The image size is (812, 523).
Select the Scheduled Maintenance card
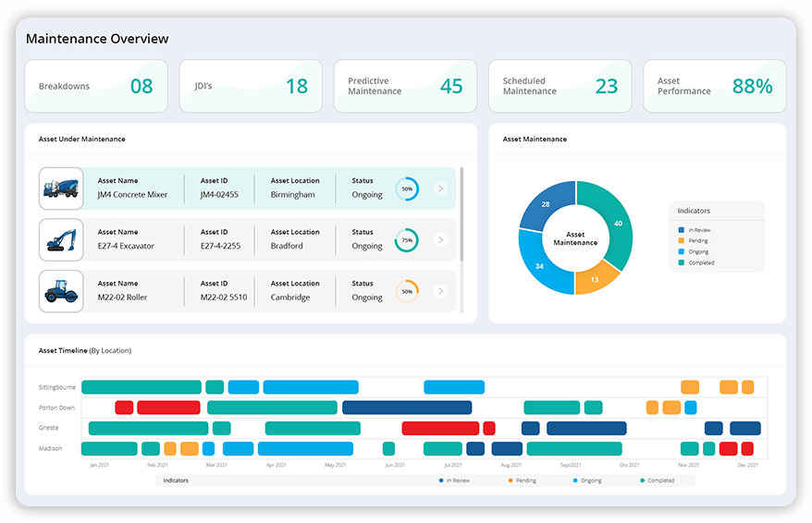[x=560, y=87]
